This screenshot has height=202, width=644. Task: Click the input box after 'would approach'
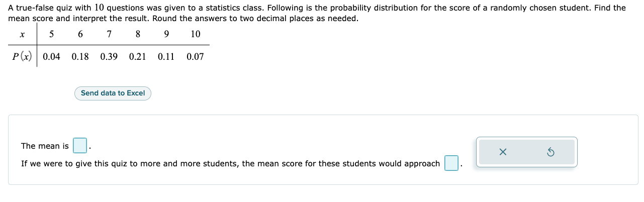[451, 163]
